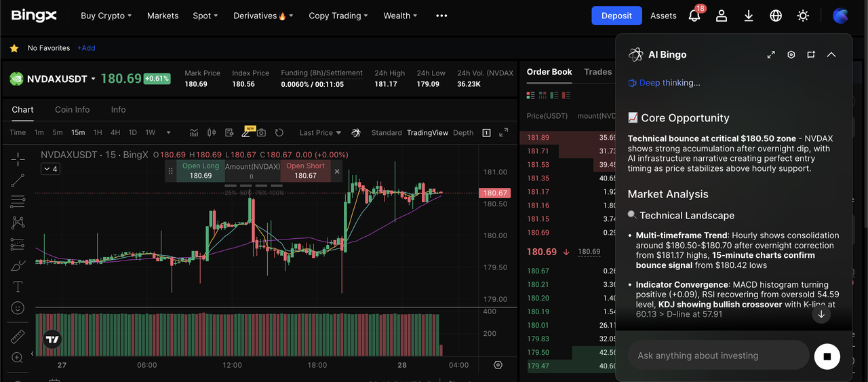Toggle NVDAXUSDT favorite star

(14, 48)
